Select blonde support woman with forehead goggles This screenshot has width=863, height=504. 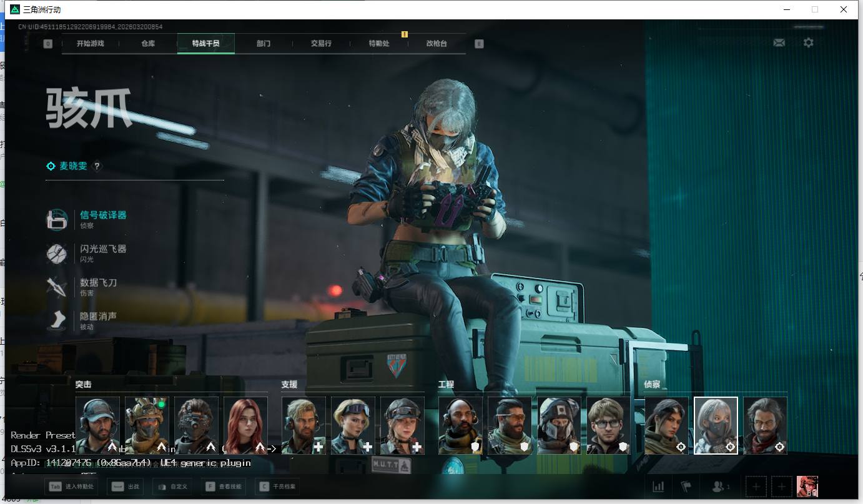pyautogui.click(x=353, y=425)
